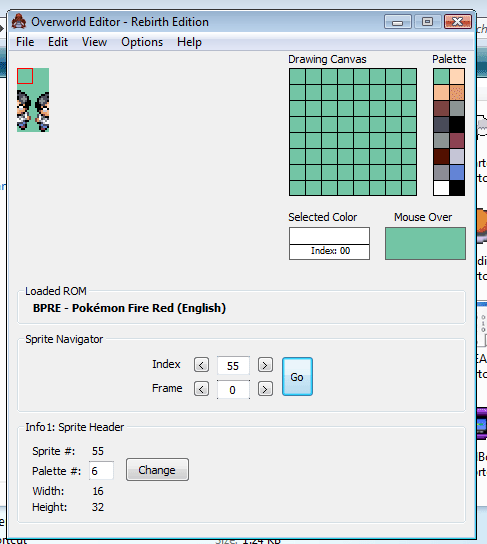487x544 pixels.
Task: Open the View menu
Action: (94, 42)
